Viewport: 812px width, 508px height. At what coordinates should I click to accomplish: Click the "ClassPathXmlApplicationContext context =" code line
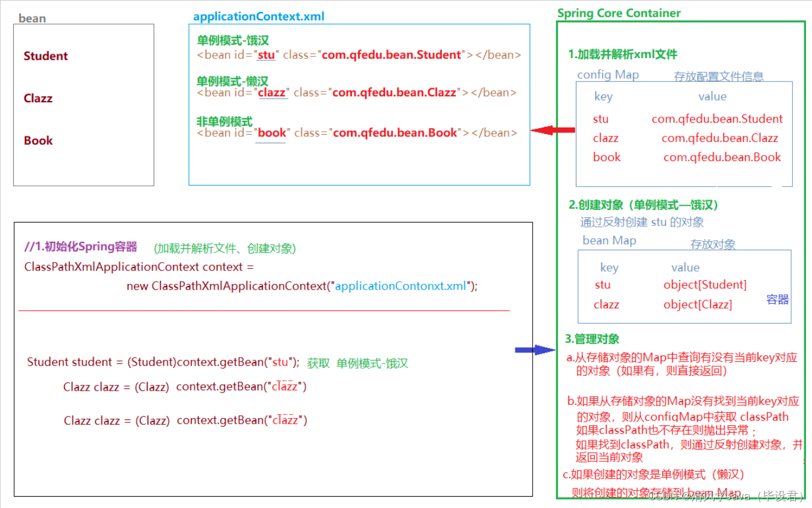[x=139, y=267]
